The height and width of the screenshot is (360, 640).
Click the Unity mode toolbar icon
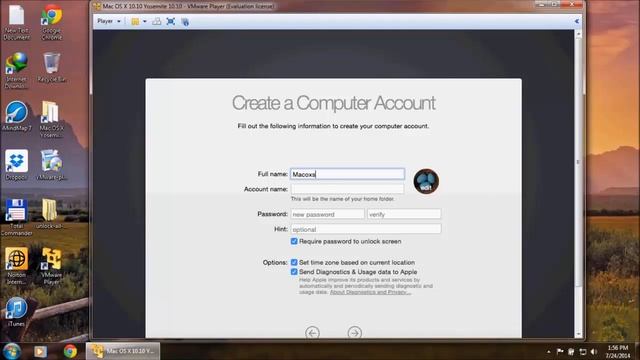click(x=185, y=22)
